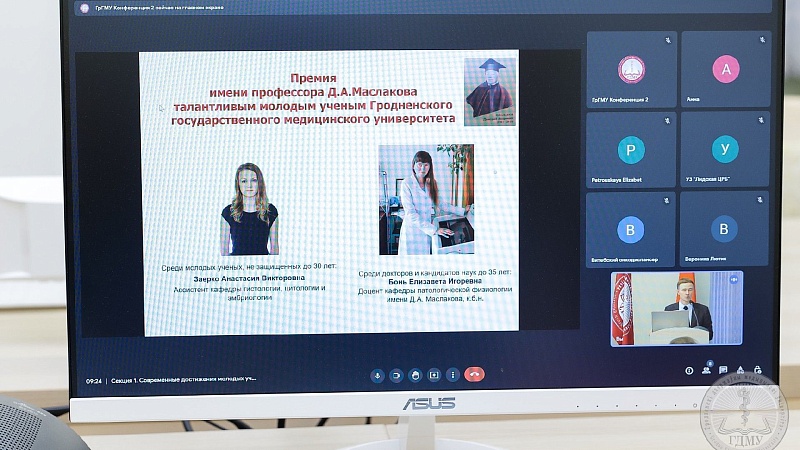The height and width of the screenshot is (450, 800).
Task: Turn off the camera
Action: point(396,376)
